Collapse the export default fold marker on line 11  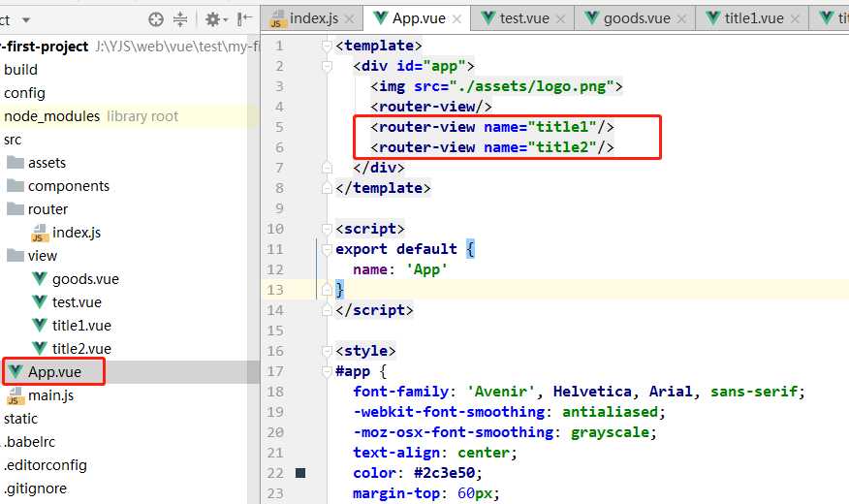coord(327,249)
